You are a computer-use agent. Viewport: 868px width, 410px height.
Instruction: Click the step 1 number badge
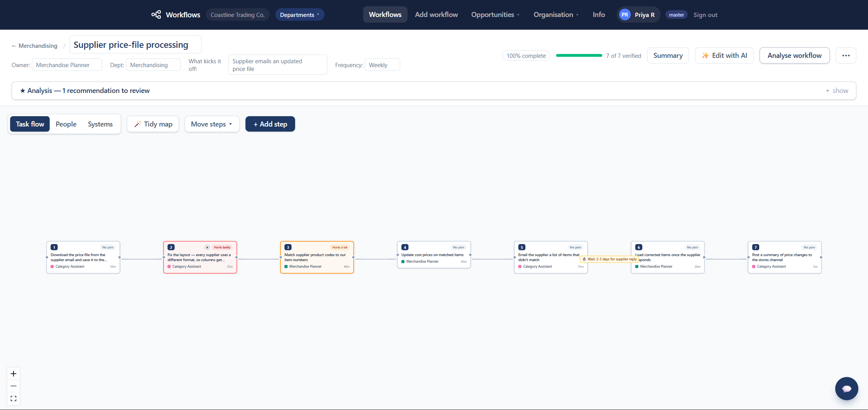(54, 247)
